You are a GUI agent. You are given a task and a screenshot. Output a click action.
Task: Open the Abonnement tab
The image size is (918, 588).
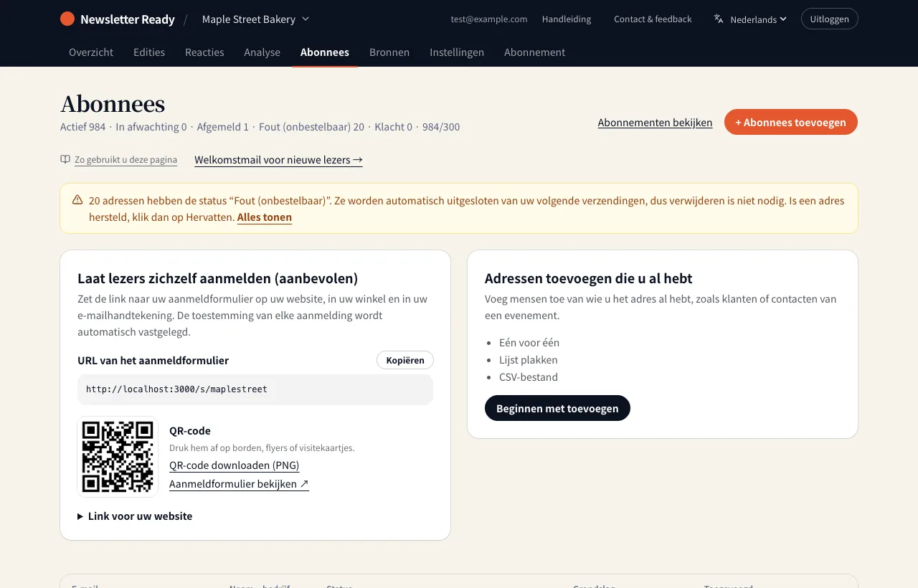click(x=534, y=52)
